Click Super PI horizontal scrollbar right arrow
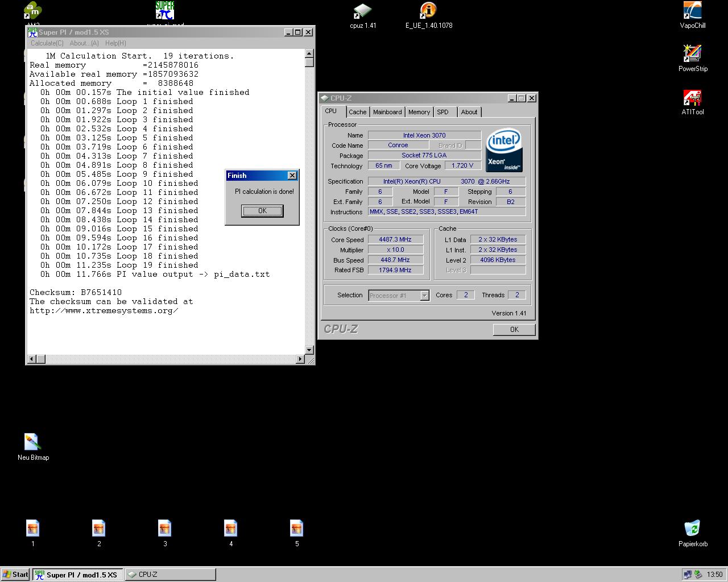728x582 pixels. [x=300, y=359]
